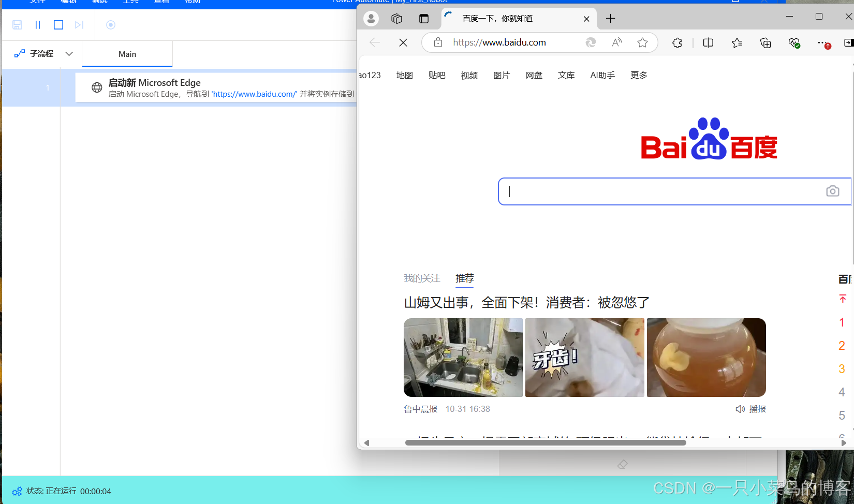
Task: Open the AI助手 link on Baidu
Action: click(602, 76)
